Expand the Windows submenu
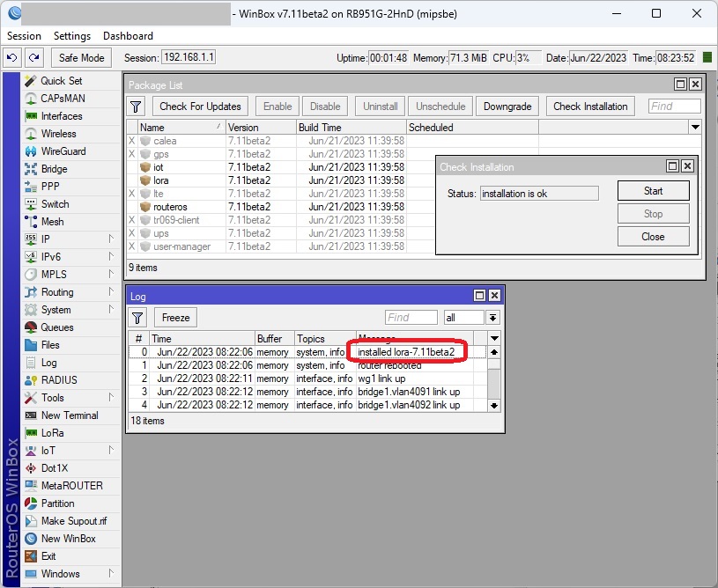 point(111,574)
